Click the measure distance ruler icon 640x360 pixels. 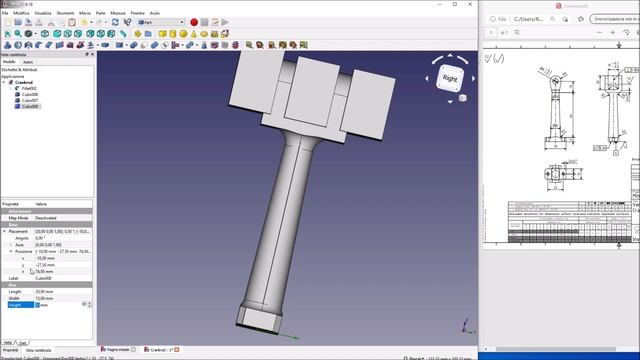pyautogui.click(x=123, y=34)
